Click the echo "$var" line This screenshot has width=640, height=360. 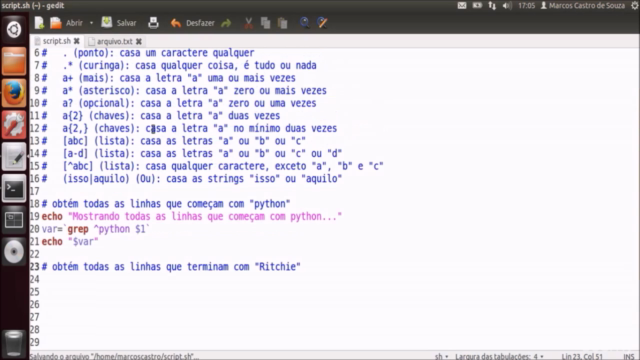pyautogui.click(x=70, y=242)
